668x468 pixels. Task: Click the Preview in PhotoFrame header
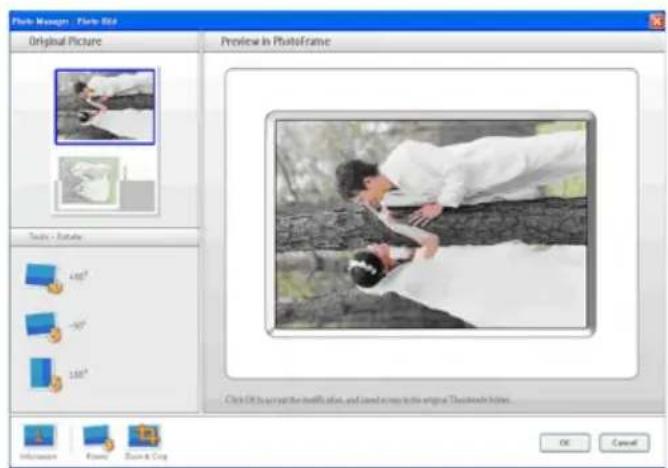pyautogui.click(x=266, y=42)
